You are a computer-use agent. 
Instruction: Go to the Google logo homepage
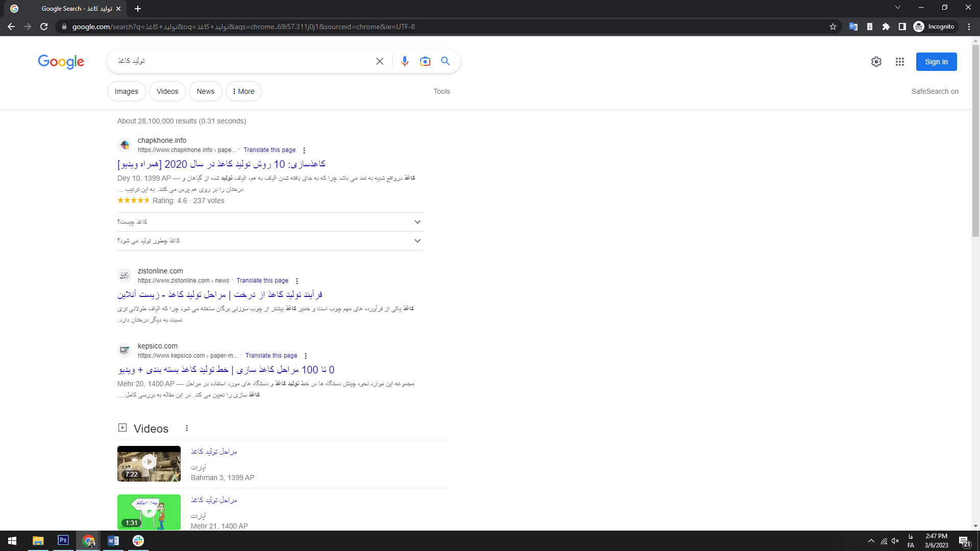(61, 62)
